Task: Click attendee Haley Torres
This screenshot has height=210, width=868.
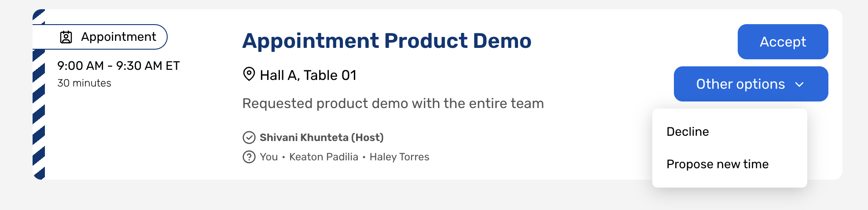Action: [x=399, y=157]
